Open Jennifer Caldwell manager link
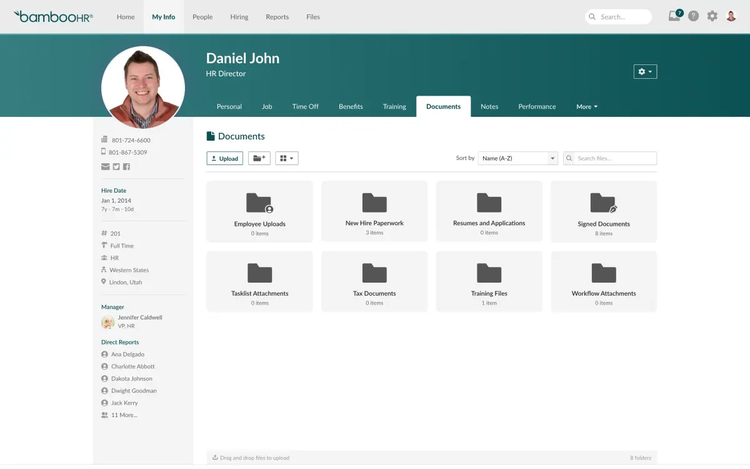Screen dimensions: 750x469 coord(140,317)
